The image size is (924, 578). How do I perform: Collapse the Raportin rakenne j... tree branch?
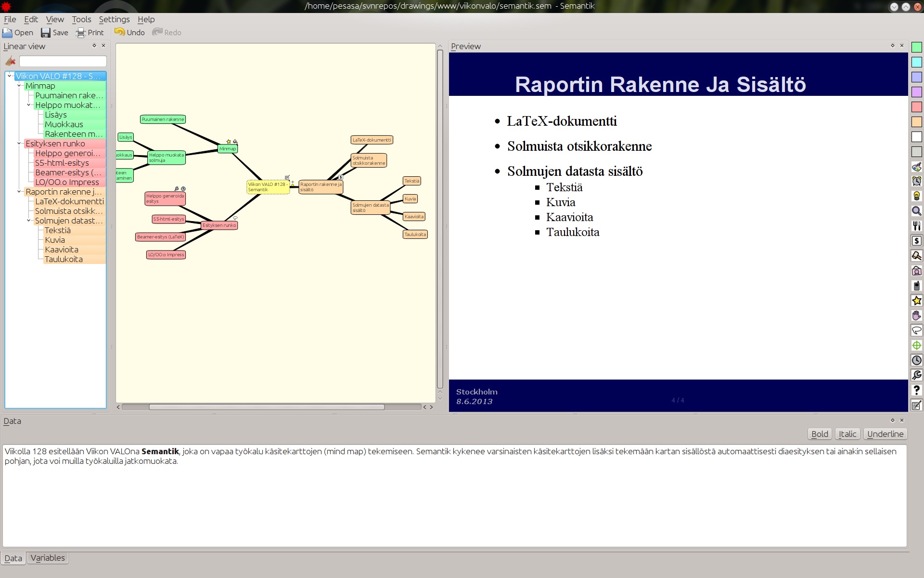(19, 191)
